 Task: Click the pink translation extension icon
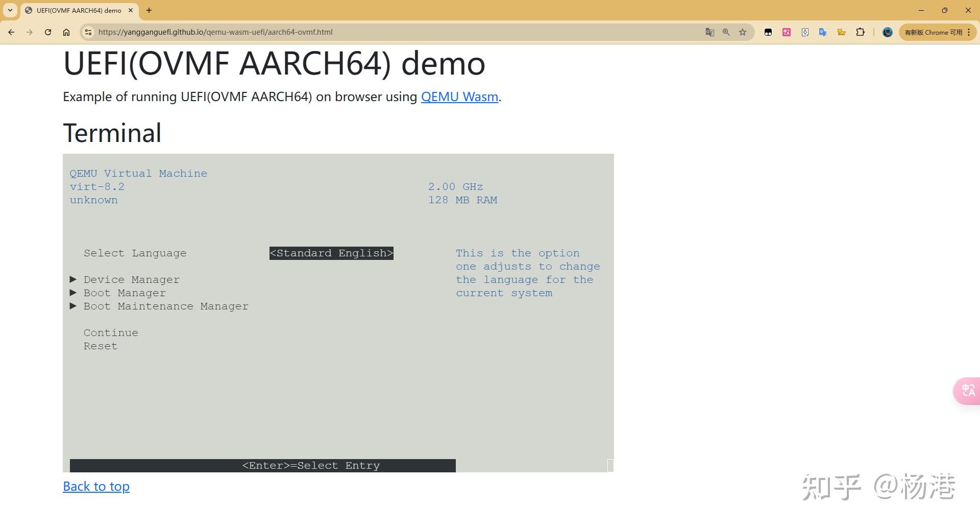point(786,32)
